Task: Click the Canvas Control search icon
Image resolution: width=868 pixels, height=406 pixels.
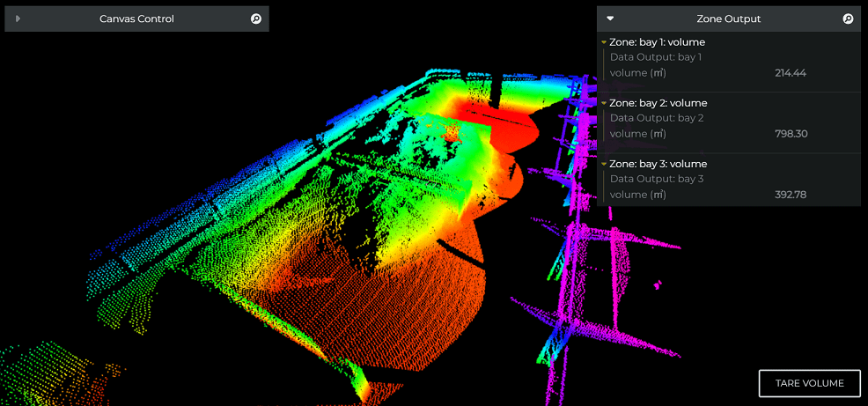Action: (x=256, y=18)
